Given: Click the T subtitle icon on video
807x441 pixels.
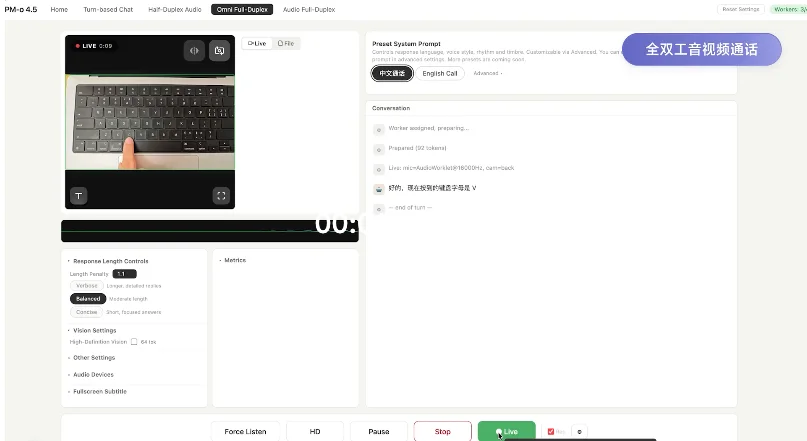Looking at the screenshot, I should coord(79,196).
